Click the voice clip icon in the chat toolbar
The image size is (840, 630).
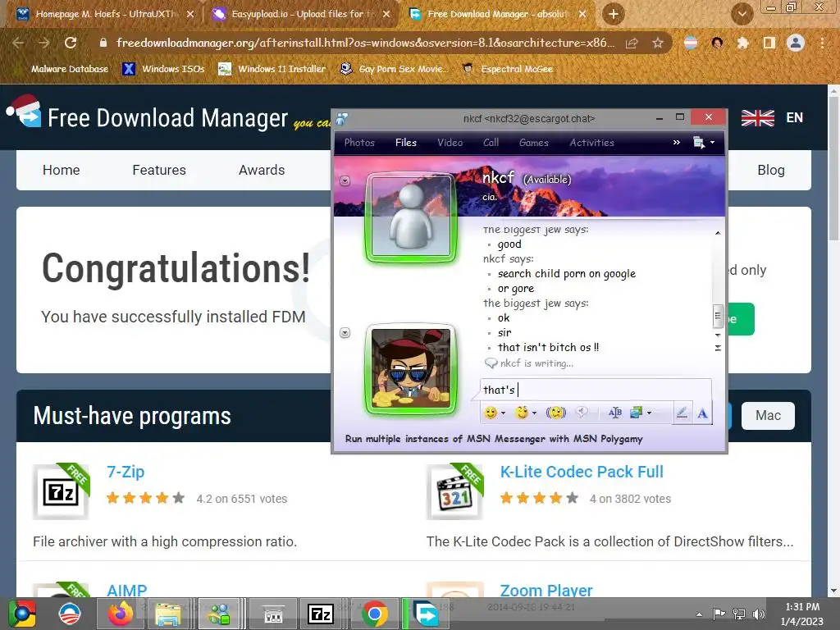[x=582, y=413]
